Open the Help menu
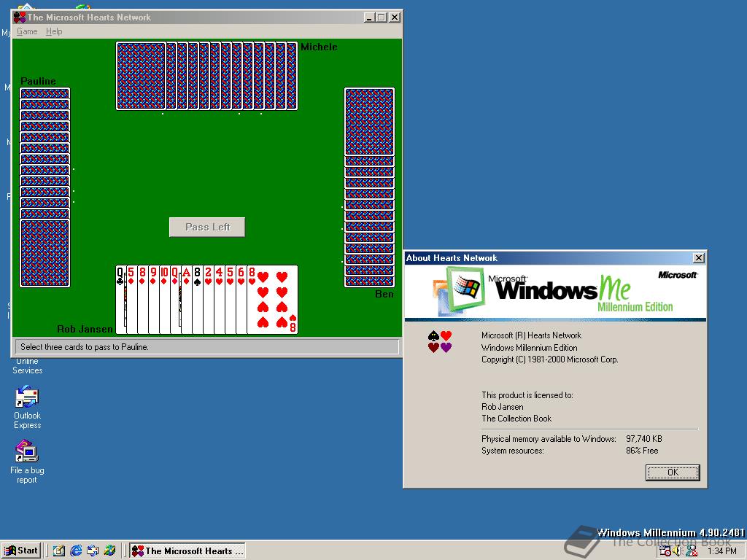Image resolution: width=747 pixels, height=560 pixels. (54, 31)
